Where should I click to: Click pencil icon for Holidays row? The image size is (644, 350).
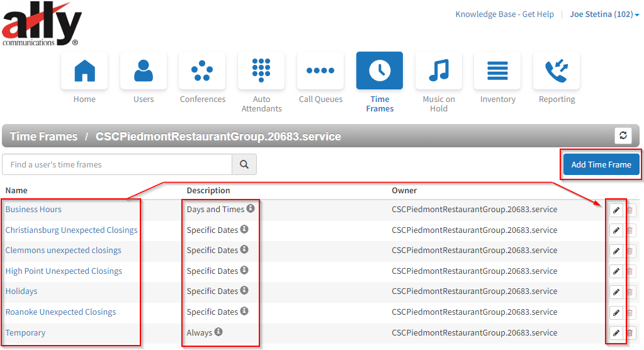click(x=616, y=292)
